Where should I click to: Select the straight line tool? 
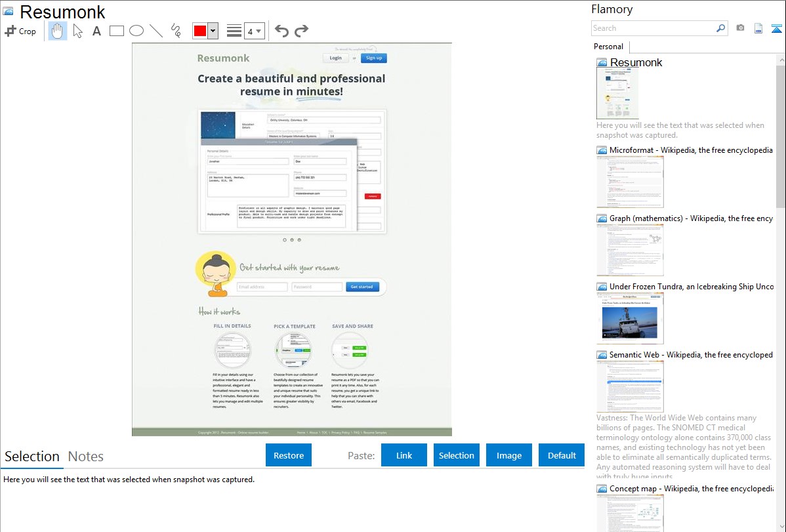pos(156,31)
